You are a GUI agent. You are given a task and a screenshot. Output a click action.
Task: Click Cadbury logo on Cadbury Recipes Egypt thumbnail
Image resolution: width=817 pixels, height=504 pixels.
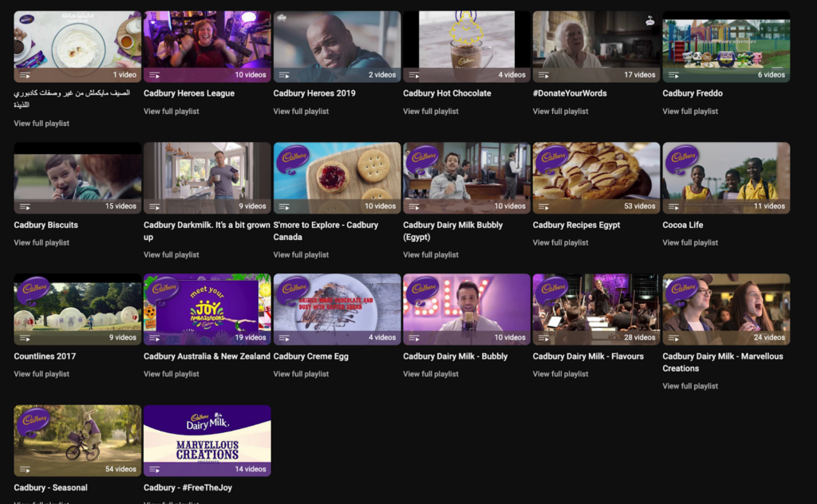pyautogui.click(x=551, y=158)
